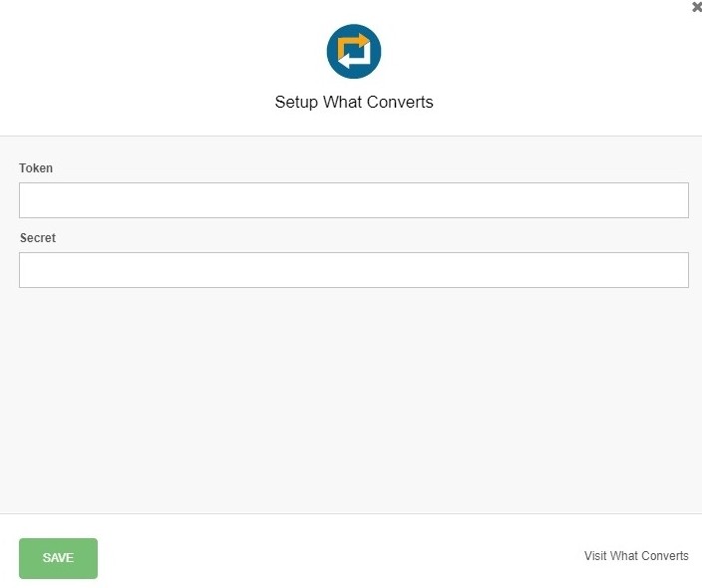This screenshot has width=702, height=588.
Task: Place cursor in the Secret box
Action: [x=354, y=270]
